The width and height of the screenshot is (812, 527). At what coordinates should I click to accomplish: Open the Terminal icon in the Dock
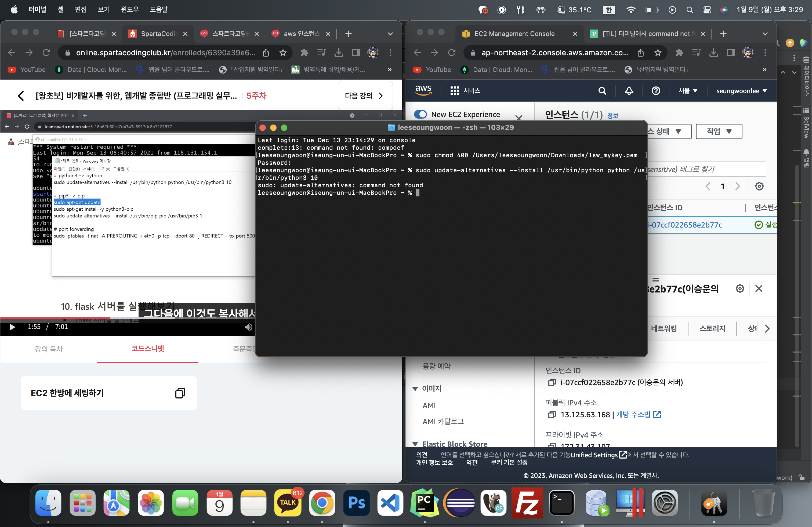coord(561,503)
